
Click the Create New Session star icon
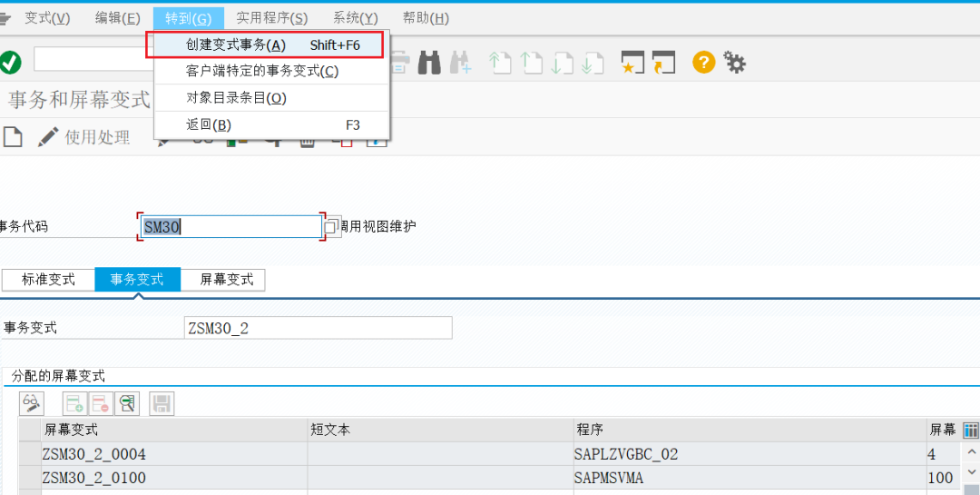(632, 63)
